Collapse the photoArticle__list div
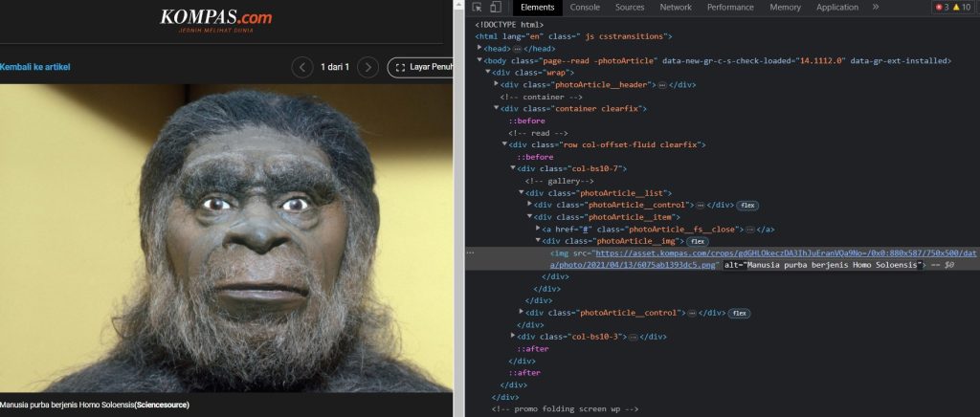 click(522, 193)
